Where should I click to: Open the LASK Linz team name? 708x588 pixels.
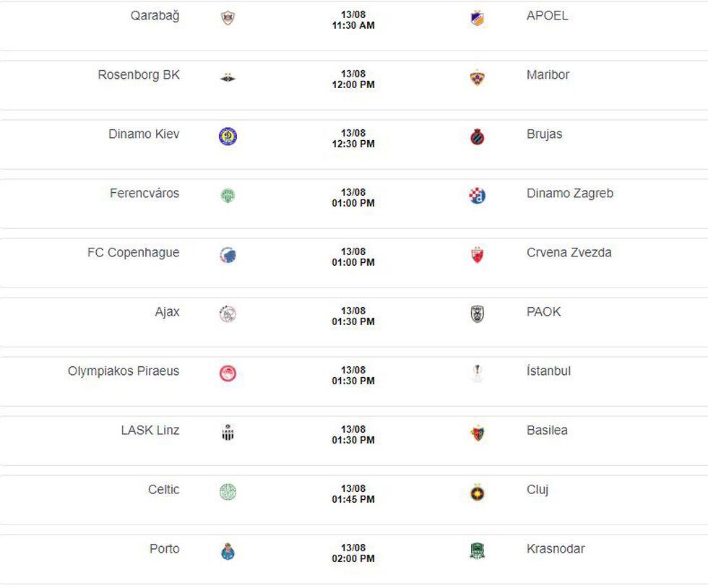click(x=150, y=430)
